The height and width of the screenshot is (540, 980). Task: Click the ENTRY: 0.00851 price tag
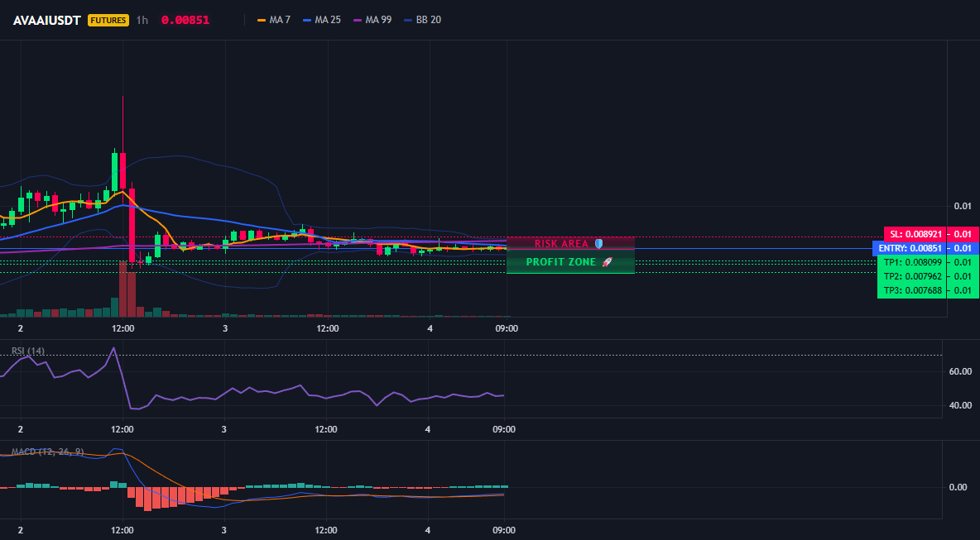910,248
